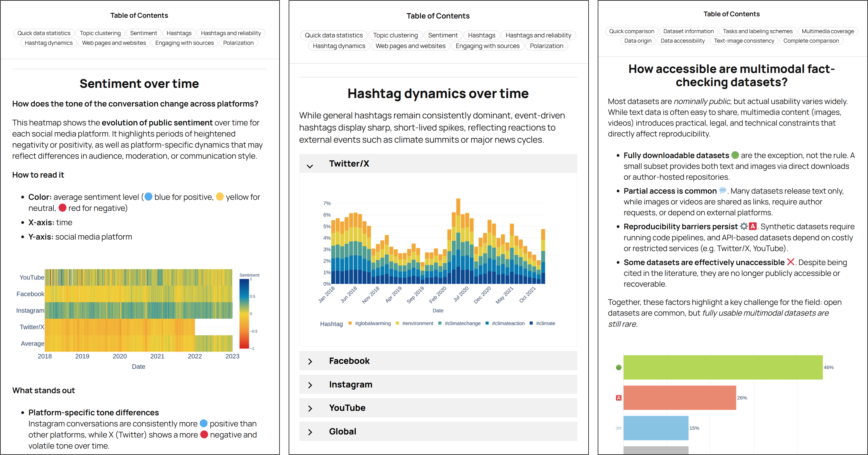Open Multimedia coverage contents link
This screenshot has height=455, width=868.
pos(828,31)
